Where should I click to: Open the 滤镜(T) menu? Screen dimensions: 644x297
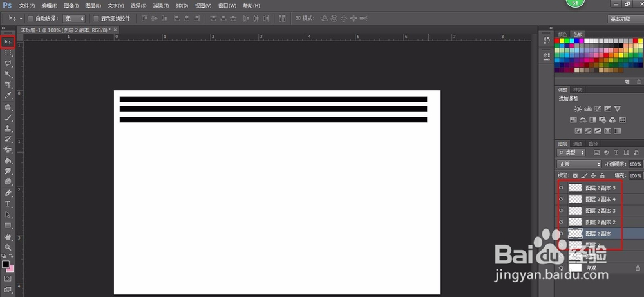(160, 6)
